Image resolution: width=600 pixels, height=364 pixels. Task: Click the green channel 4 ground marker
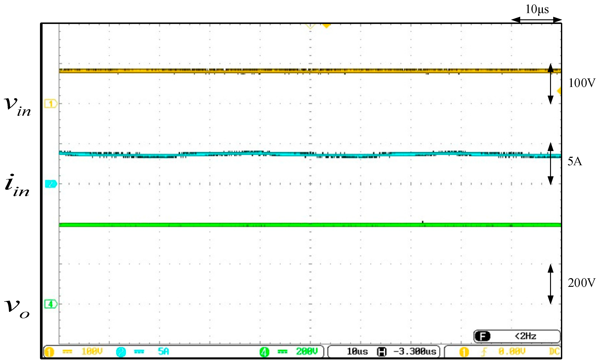51,304
